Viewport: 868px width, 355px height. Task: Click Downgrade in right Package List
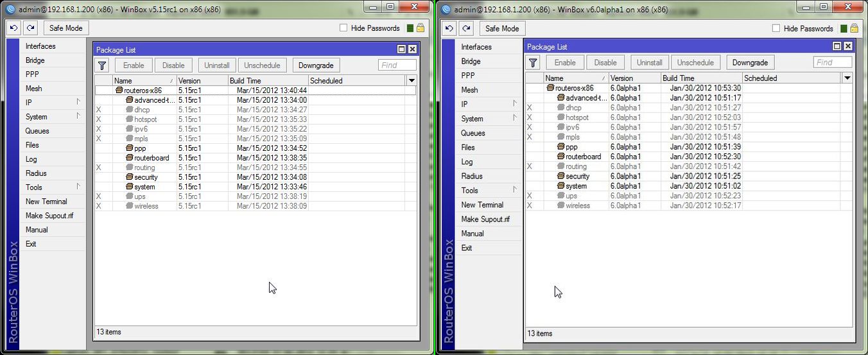(x=750, y=62)
